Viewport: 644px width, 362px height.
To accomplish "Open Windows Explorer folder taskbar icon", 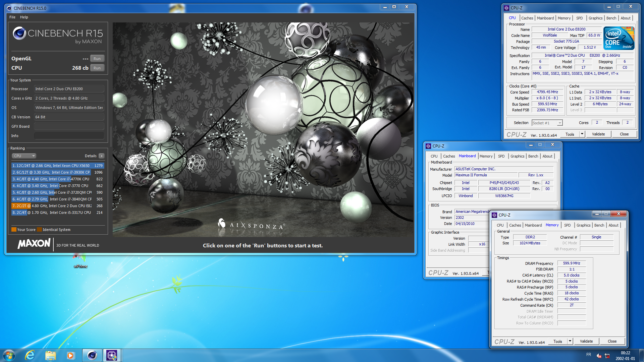I will coord(50,355).
